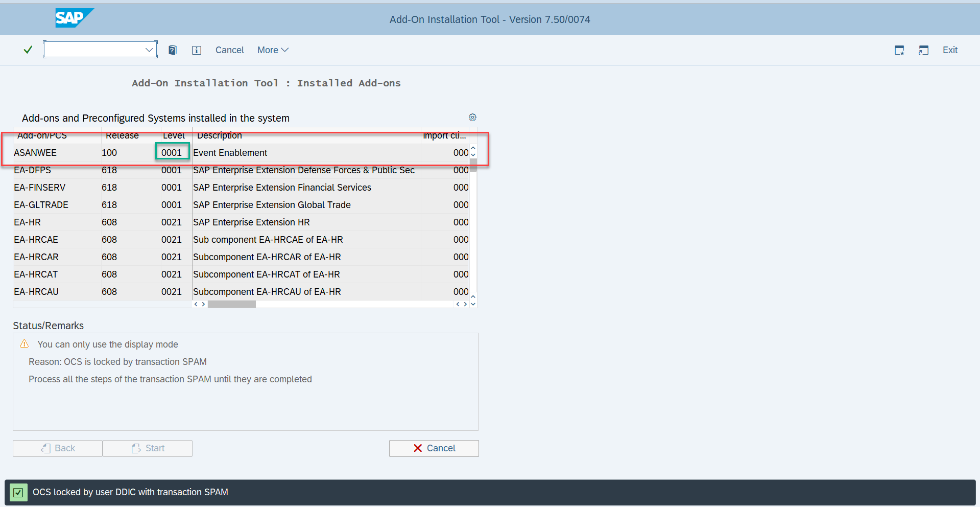Click the right scroll arrow beside the horizontal thumb

pos(203,304)
